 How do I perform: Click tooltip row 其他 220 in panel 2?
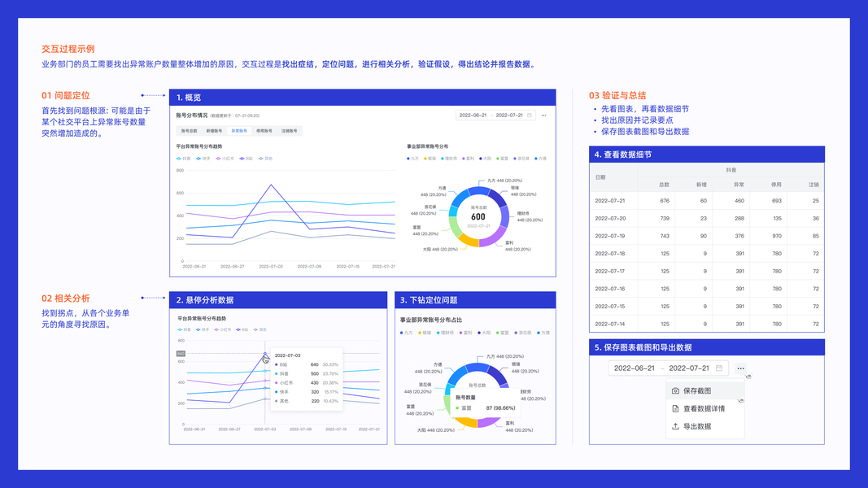click(x=306, y=401)
